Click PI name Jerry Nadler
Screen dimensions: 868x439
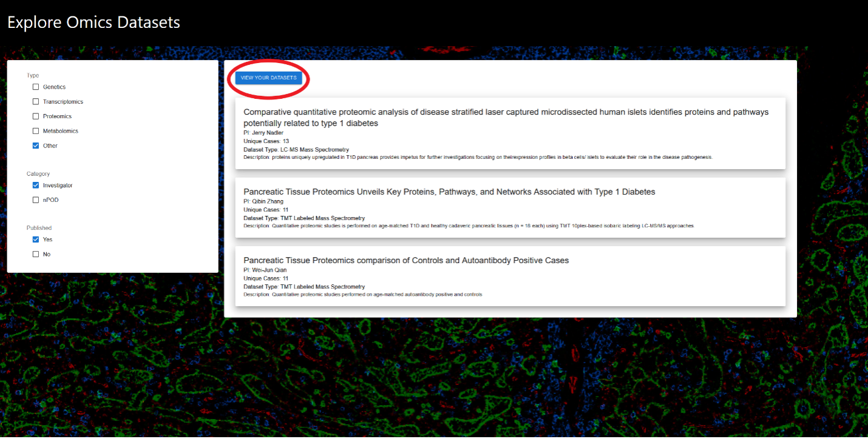267,133
